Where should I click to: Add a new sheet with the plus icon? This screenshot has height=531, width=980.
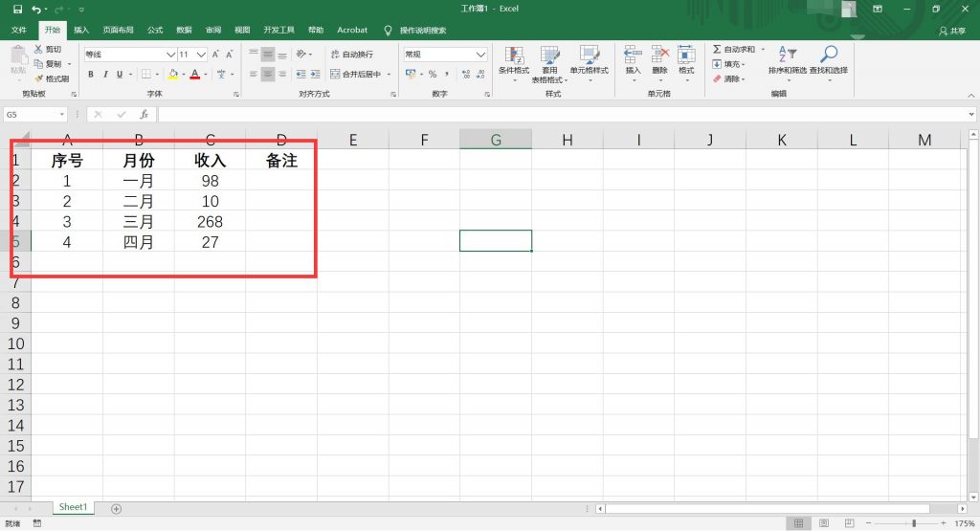pyautogui.click(x=116, y=509)
